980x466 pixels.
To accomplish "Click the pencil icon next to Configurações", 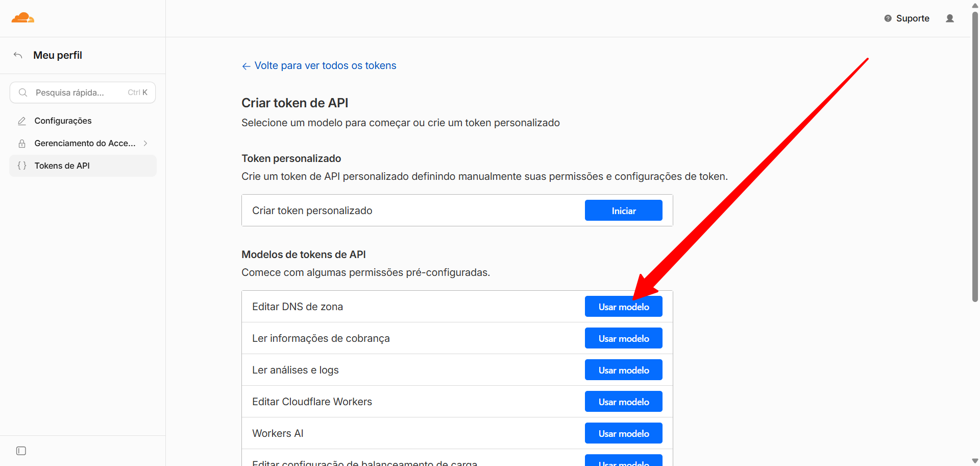I will click(x=22, y=121).
